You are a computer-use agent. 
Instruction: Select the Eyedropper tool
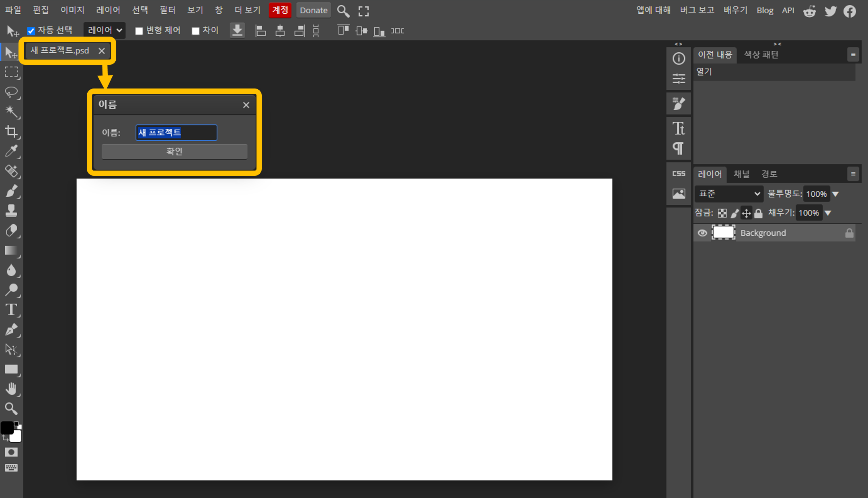[x=11, y=151]
